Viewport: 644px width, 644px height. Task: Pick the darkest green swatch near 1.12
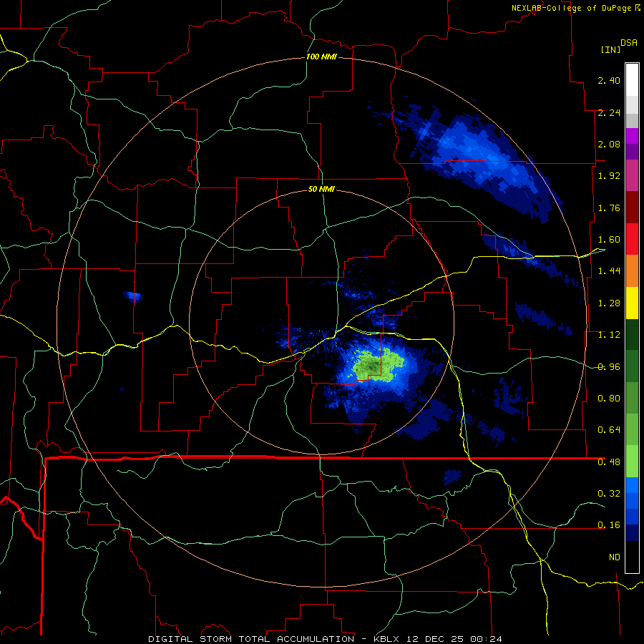click(x=632, y=334)
